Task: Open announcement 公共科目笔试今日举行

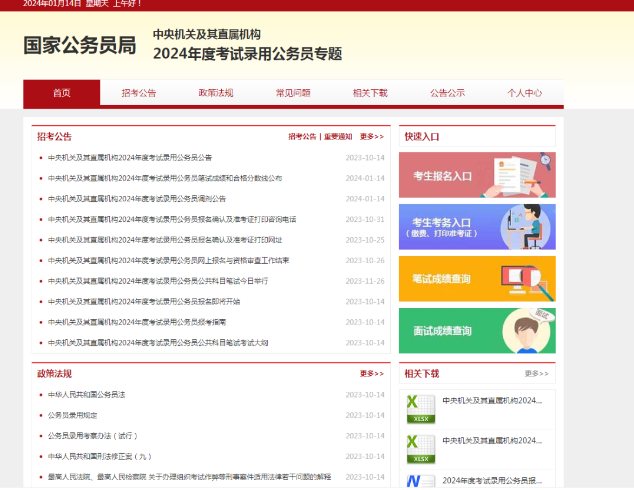Action: coord(158,281)
